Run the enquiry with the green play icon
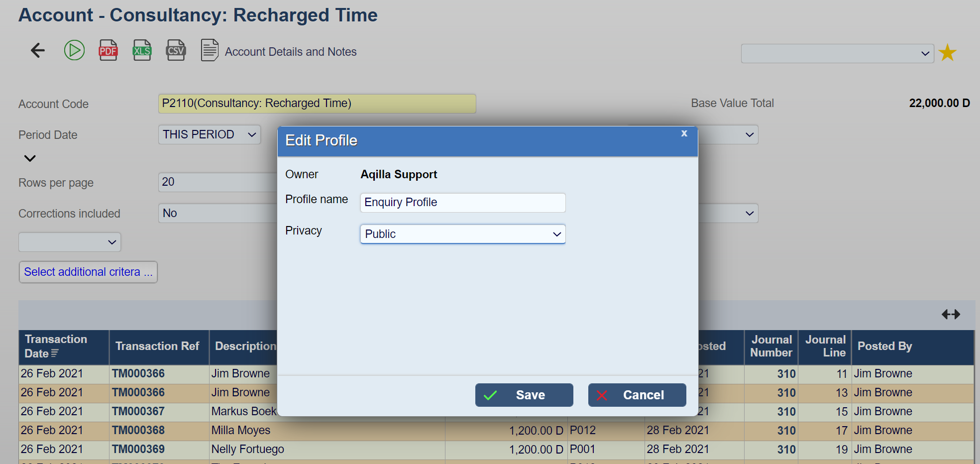The height and width of the screenshot is (464, 980). [74, 50]
